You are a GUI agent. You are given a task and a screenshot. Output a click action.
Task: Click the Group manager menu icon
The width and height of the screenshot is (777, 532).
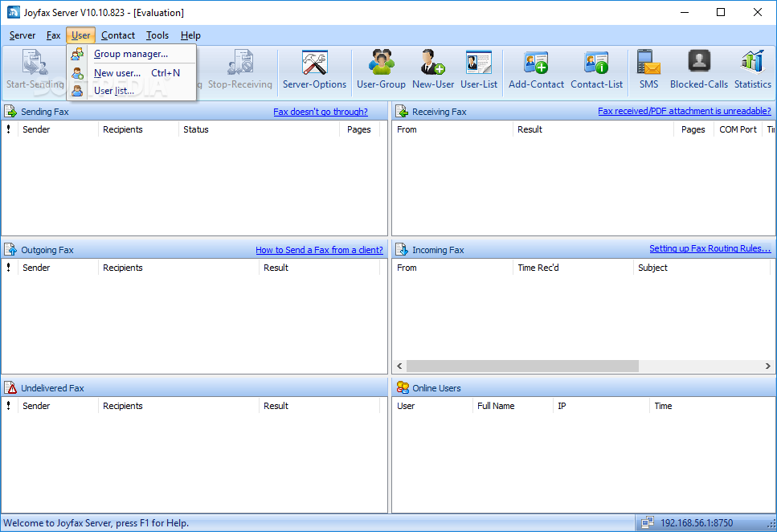77,54
